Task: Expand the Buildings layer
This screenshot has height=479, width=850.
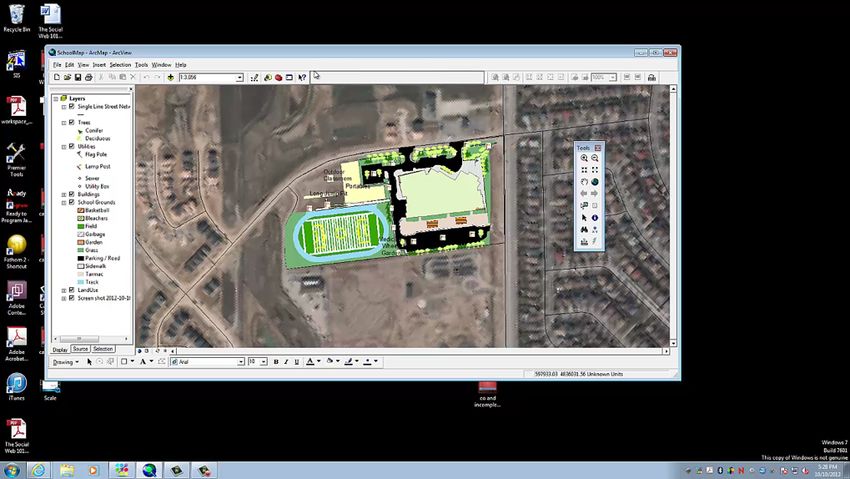Action: coord(64,195)
